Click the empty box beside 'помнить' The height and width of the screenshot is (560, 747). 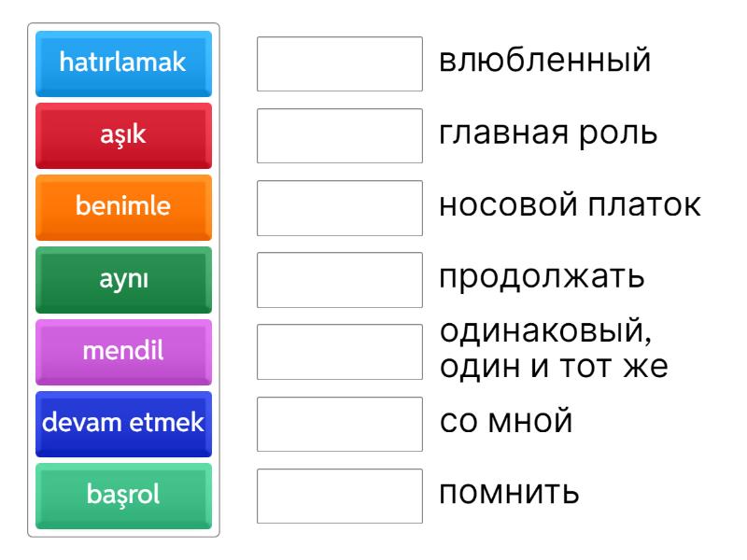tap(340, 495)
